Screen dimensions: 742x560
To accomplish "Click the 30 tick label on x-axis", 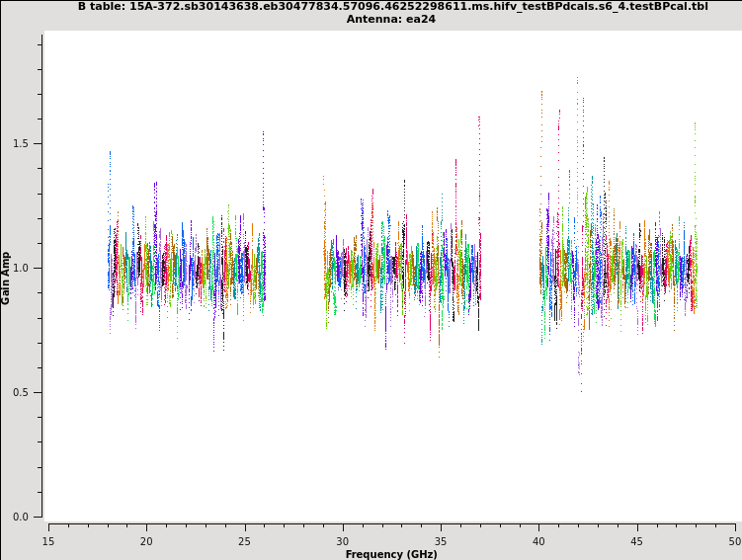I will point(343,540).
